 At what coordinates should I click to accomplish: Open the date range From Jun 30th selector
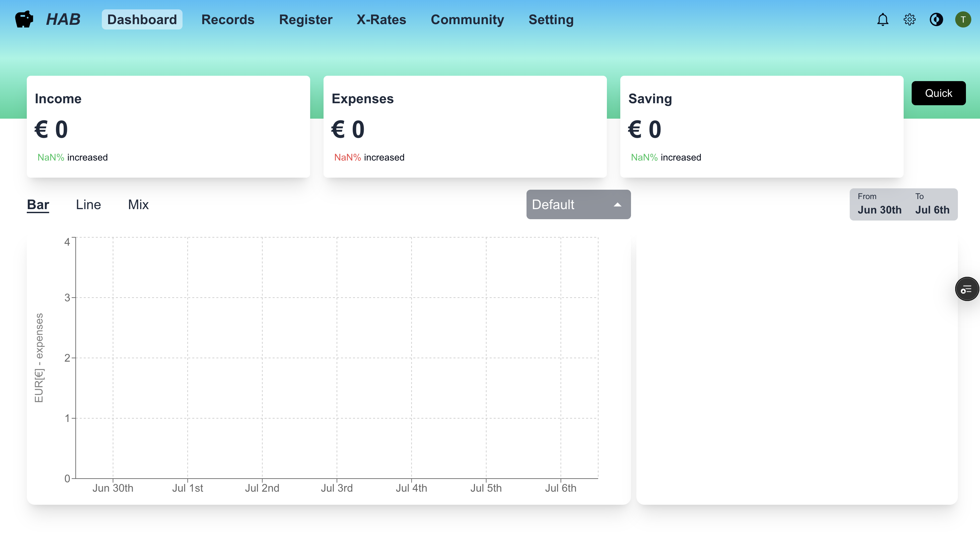tap(879, 204)
